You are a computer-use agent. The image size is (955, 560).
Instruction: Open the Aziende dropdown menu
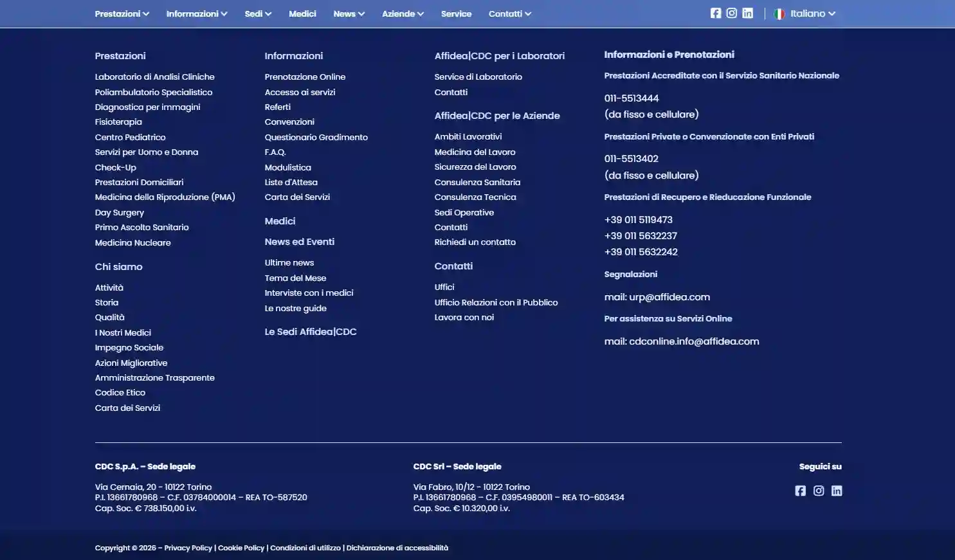[x=403, y=14]
